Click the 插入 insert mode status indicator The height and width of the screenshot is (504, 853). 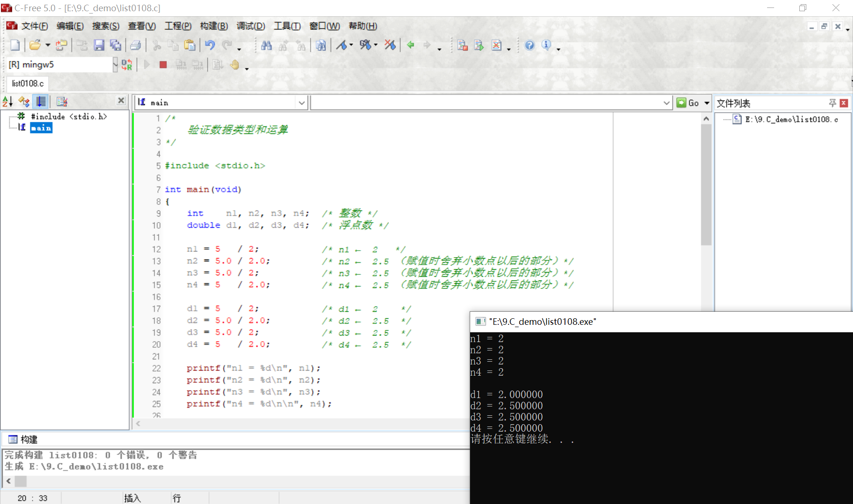(x=133, y=498)
